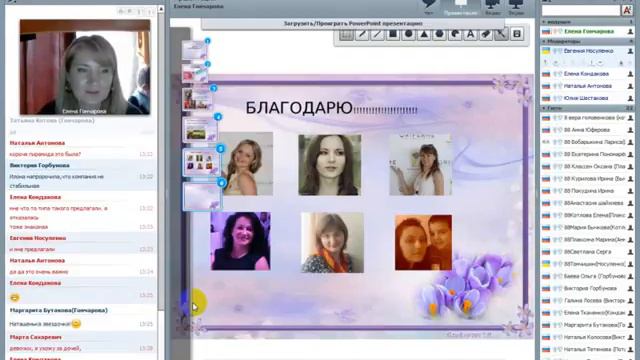The height and width of the screenshot is (360, 640).
Task: Open slide thumbnail number 5
Action: click(201, 162)
